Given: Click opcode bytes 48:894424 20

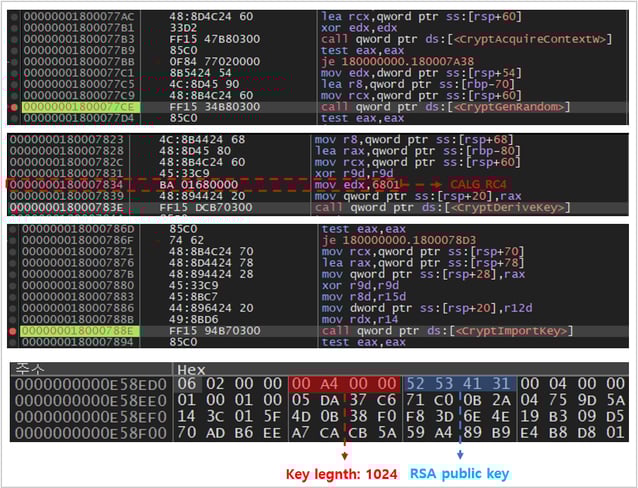Looking at the screenshot, I should pyautogui.click(x=202, y=196).
